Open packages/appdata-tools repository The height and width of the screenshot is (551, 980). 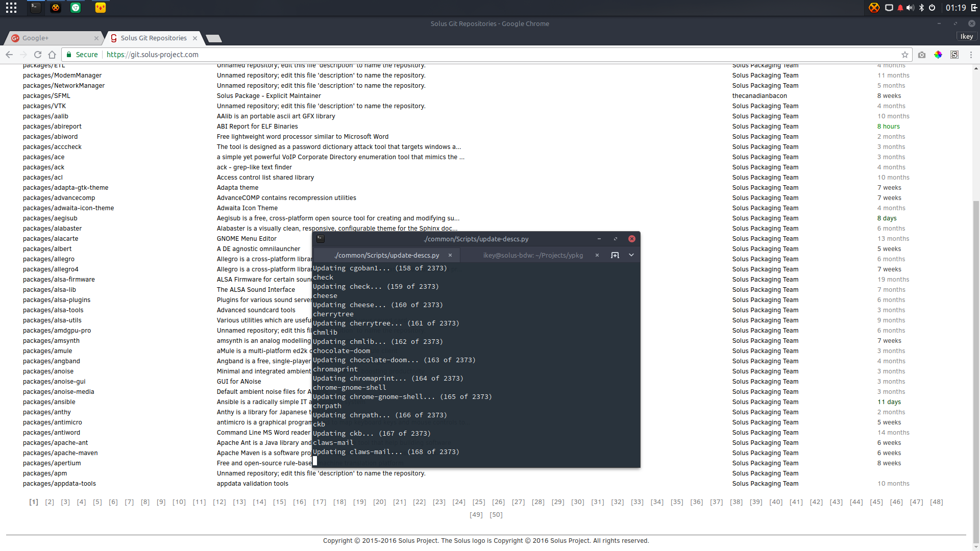pyautogui.click(x=59, y=484)
